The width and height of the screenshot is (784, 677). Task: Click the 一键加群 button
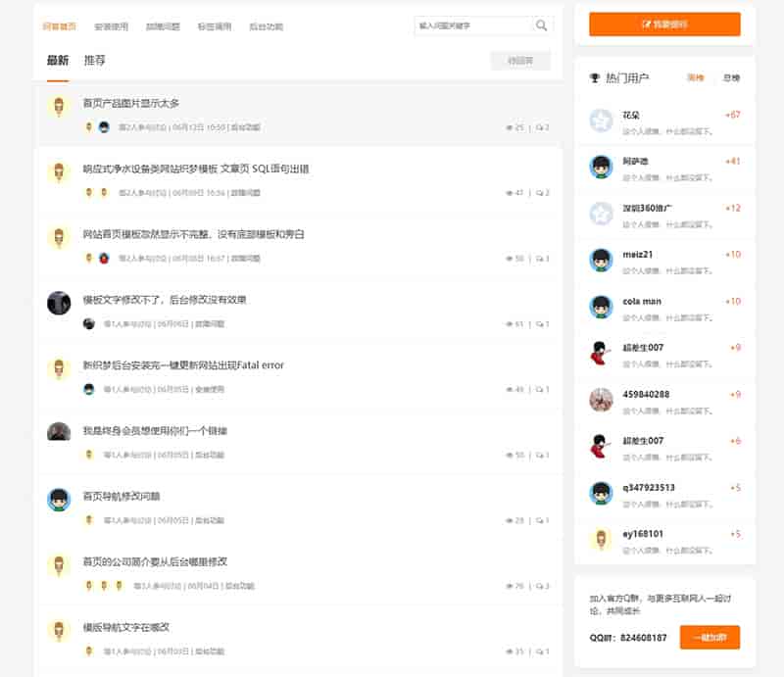coord(710,638)
